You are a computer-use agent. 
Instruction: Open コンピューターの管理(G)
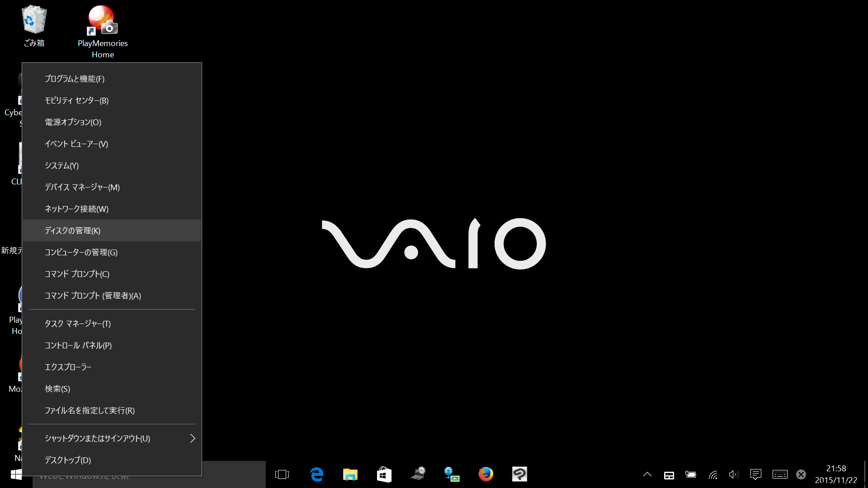tap(112, 252)
